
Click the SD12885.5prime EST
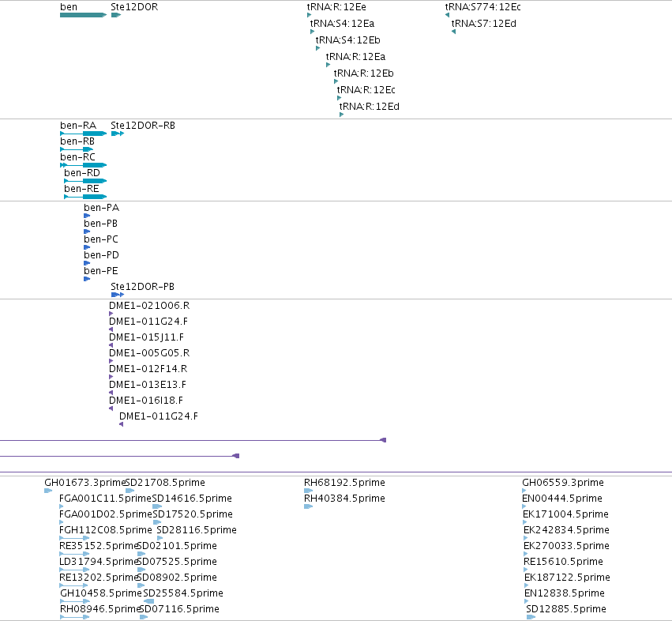531,617
